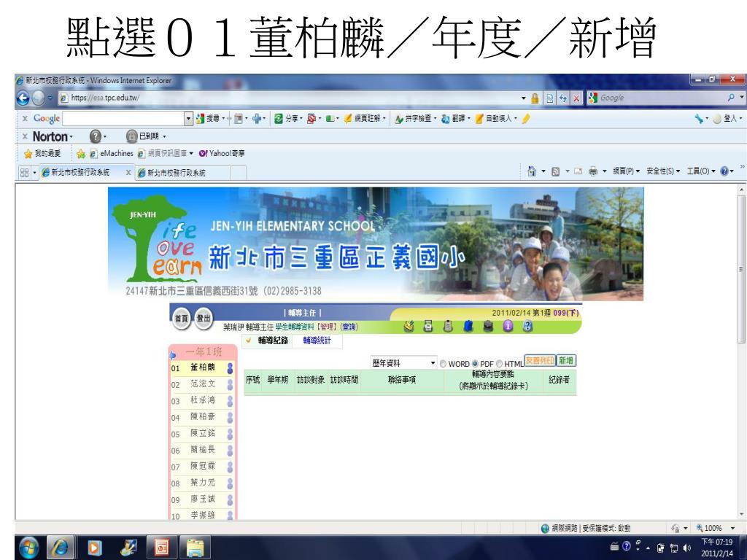This screenshot has width=747, height=560.
Task: Click the Google toolbar wrench settings icon
Action: (x=698, y=119)
